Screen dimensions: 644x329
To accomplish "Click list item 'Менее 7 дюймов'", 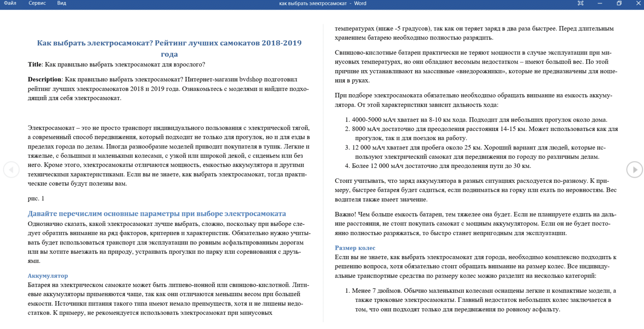I will (480, 300).
